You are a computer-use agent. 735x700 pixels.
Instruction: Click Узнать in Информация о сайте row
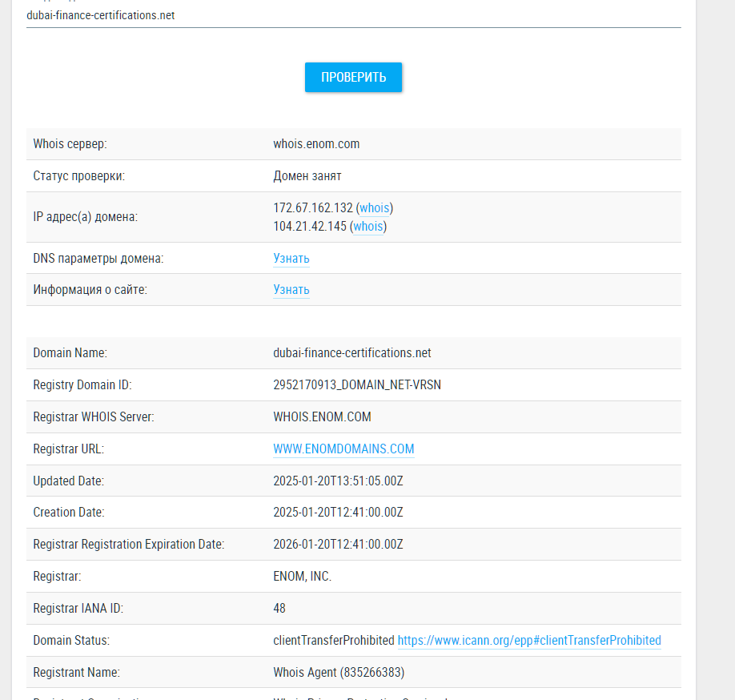point(291,290)
